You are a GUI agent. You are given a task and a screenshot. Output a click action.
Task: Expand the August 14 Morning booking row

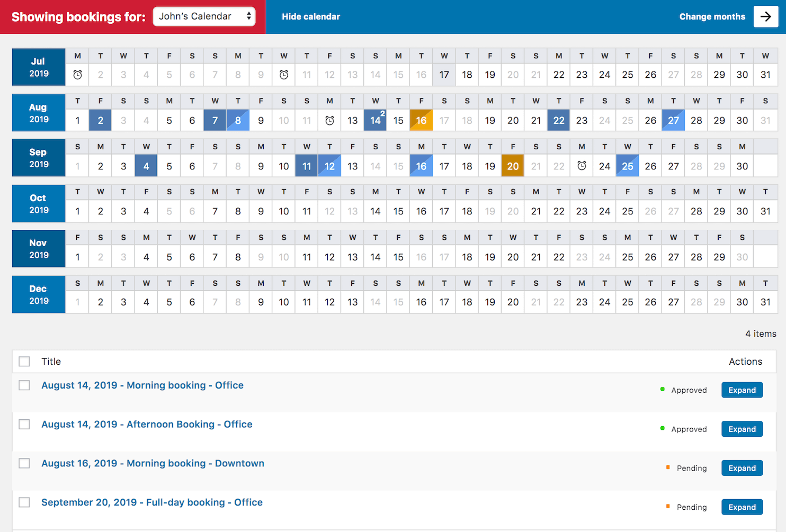click(742, 390)
